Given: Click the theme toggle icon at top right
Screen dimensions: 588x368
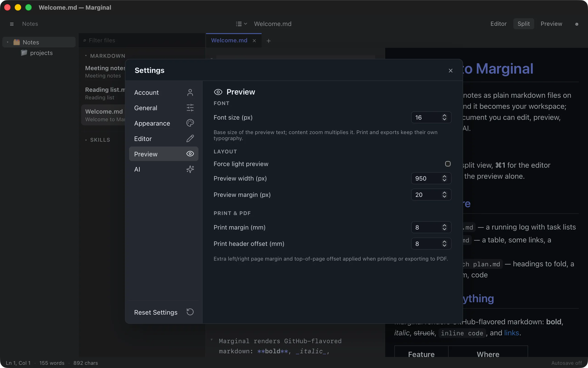Looking at the screenshot, I should pyautogui.click(x=577, y=24).
